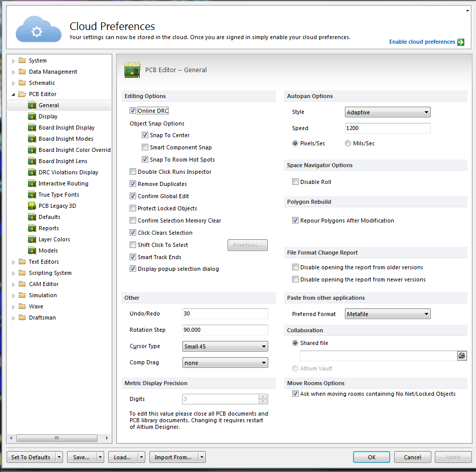
Task: Click the Models page icon
Action: 32,250
